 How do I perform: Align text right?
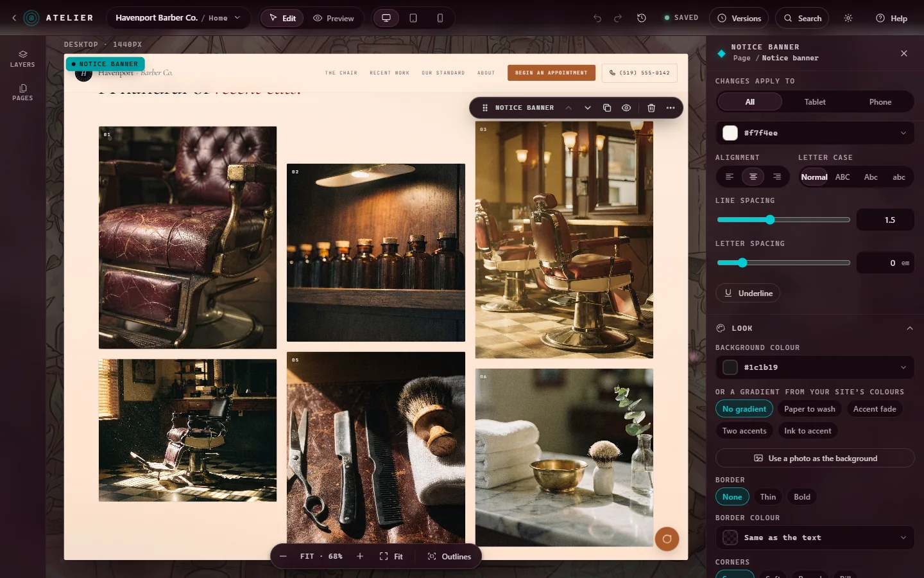pyautogui.click(x=777, y=177)
